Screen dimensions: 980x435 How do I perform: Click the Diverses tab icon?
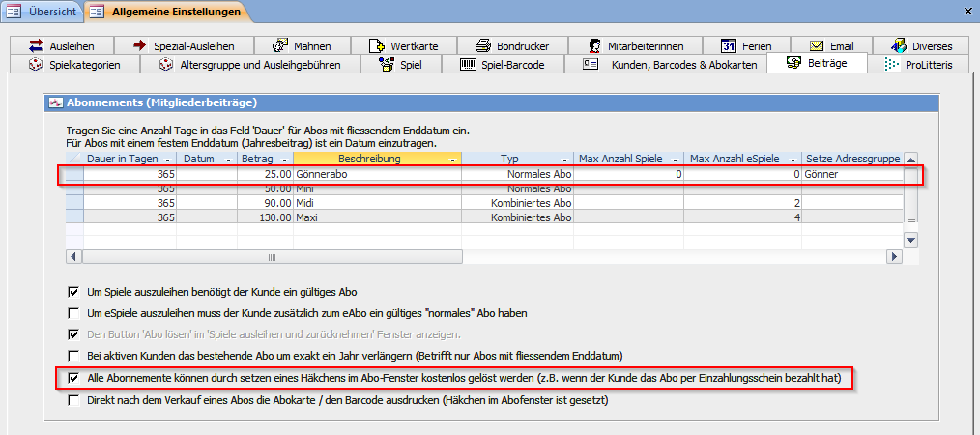click(898, 45)
